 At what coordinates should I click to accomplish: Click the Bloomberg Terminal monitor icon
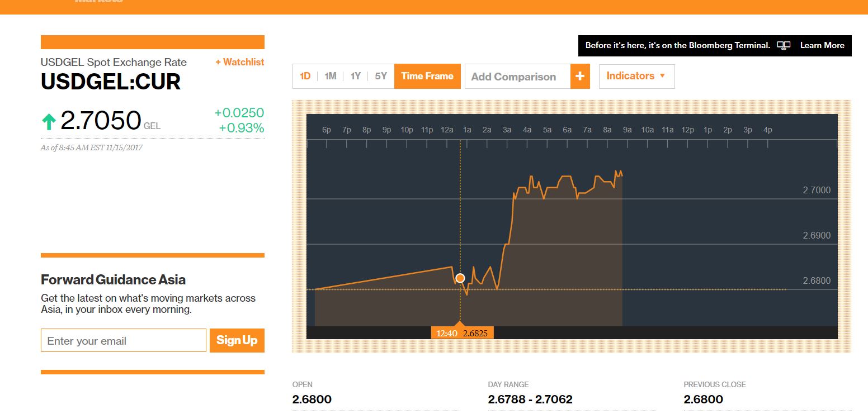(784, 45)
